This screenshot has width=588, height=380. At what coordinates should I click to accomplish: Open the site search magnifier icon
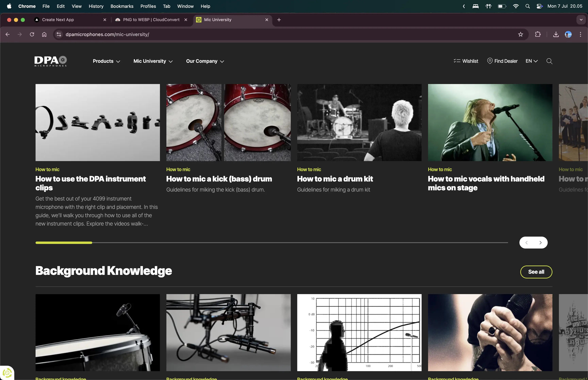point(549,61)
